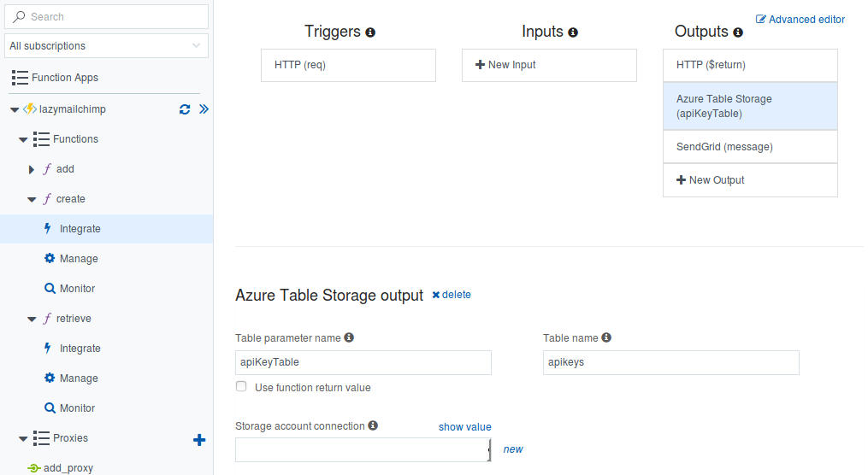The height and width of the screenshot is (475, 868).
Task: Click the lazymailchimp lightning bolt icon
Action: 30,109
